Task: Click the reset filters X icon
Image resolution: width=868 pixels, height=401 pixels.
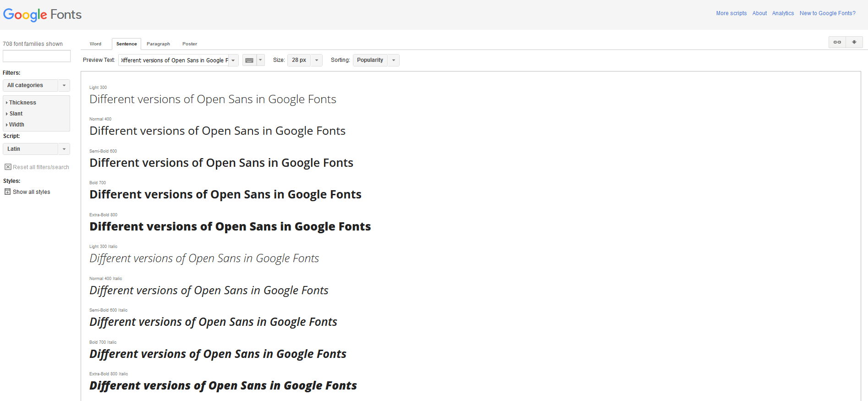Action: [8, 167]
